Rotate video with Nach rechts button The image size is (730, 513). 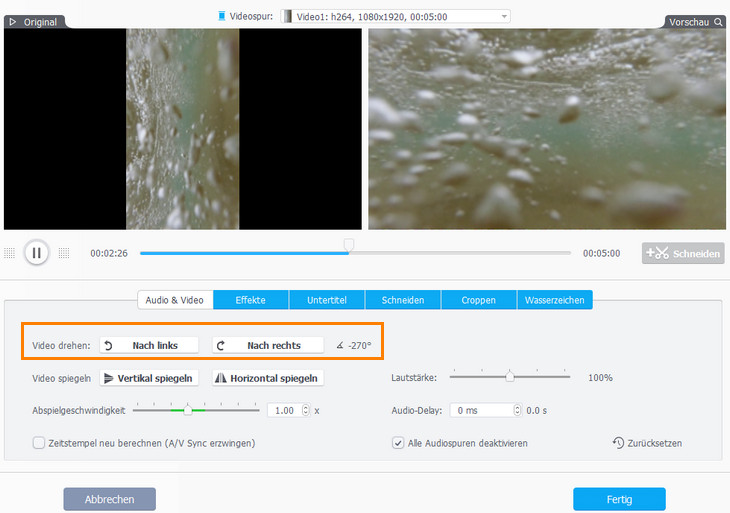[x=268, y=345]
